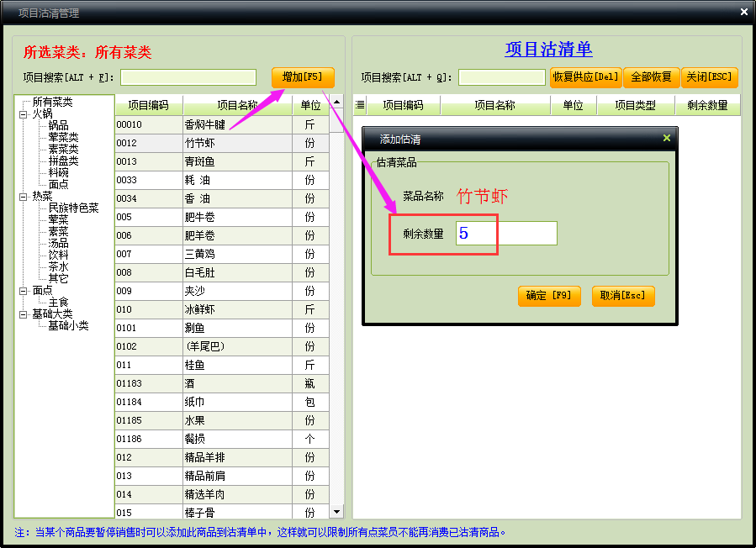Click the 项目沽清单 title link
Screen dimensions: 756x548
548,49
